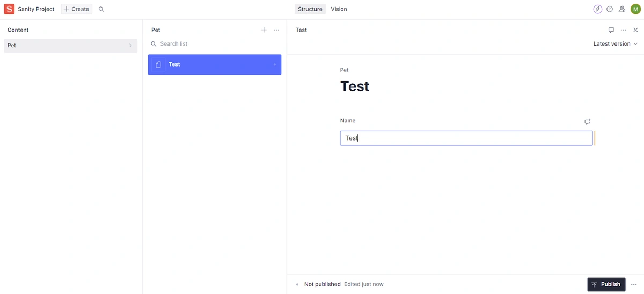Open the document comments icon
The image size is (644, 294).
tap(611, 30)
